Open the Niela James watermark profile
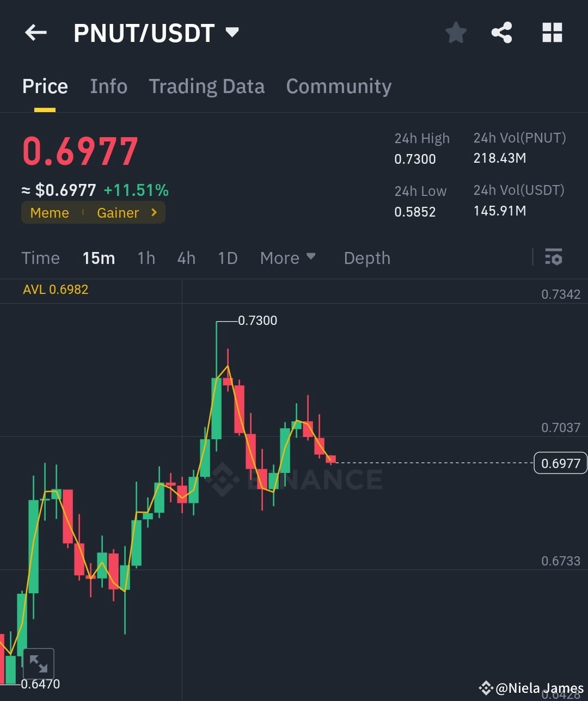588x701 pixels. (531, 688)
